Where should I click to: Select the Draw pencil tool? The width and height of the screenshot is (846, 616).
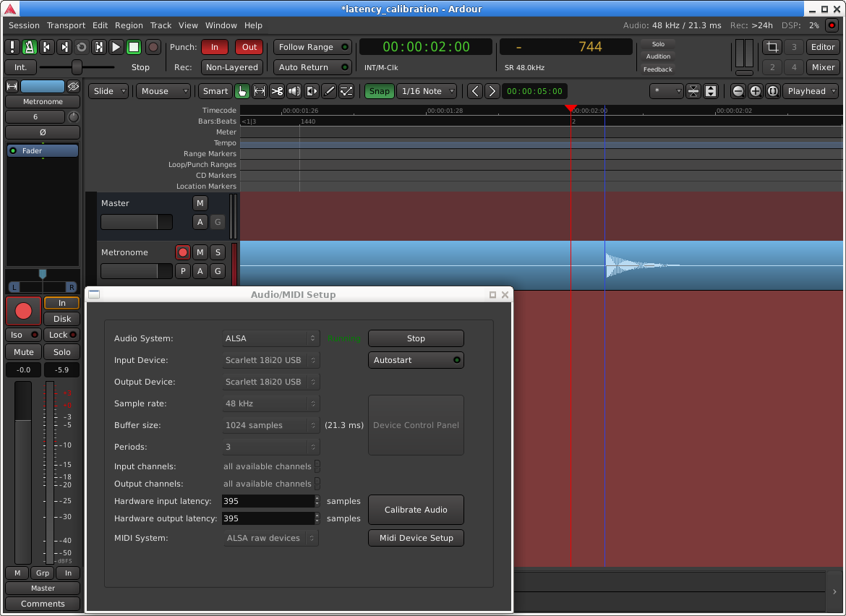(x=329, y=91)
